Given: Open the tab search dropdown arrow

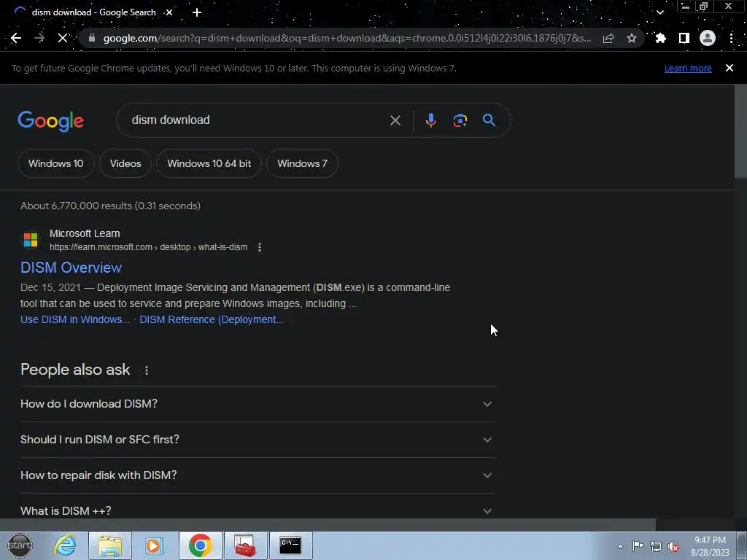Looking at the screenshot, I should click(660, 12).
